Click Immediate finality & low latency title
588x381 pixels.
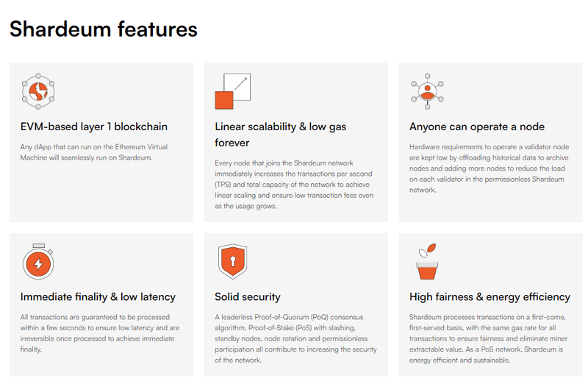point(98,297)
